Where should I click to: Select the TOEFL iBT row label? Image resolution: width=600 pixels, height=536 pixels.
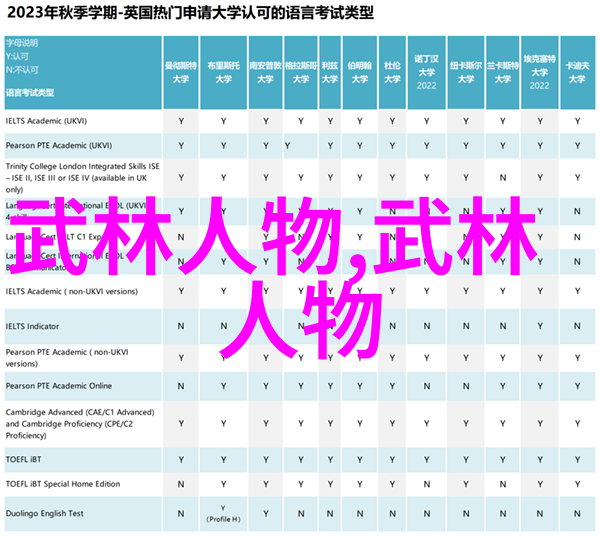tap(23, 459)
